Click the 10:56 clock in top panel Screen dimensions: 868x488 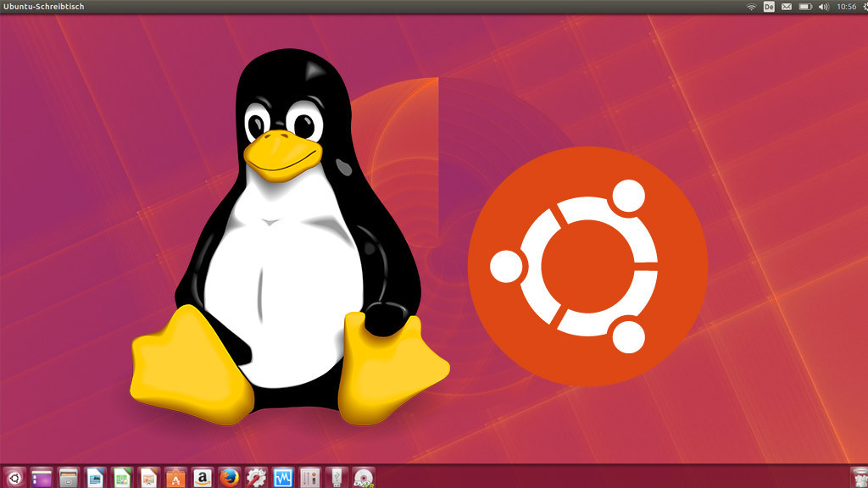point(846,7)
